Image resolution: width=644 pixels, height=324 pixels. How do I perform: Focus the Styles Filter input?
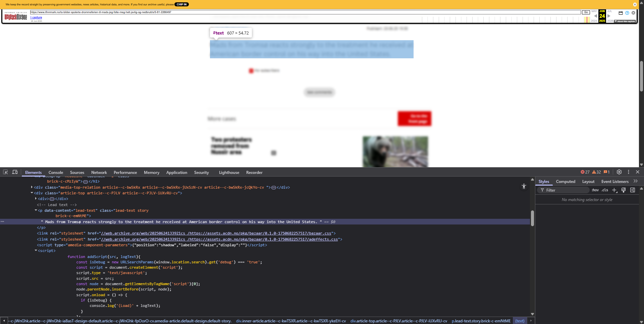click(x=563, y=190)
